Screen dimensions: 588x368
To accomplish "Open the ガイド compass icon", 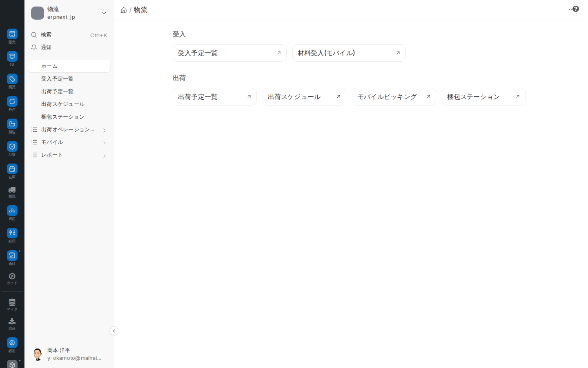I will click(12, 276).
